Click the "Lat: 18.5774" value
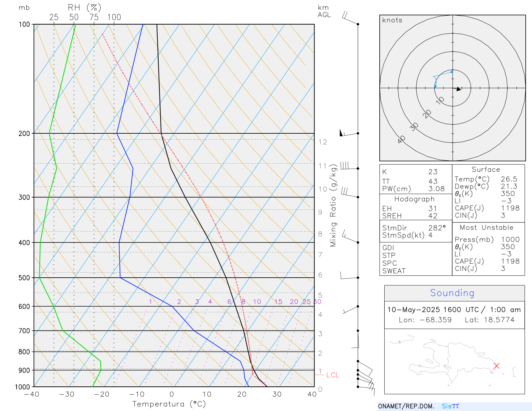Viewport: 532px width, 411px height. pos(489,320)
